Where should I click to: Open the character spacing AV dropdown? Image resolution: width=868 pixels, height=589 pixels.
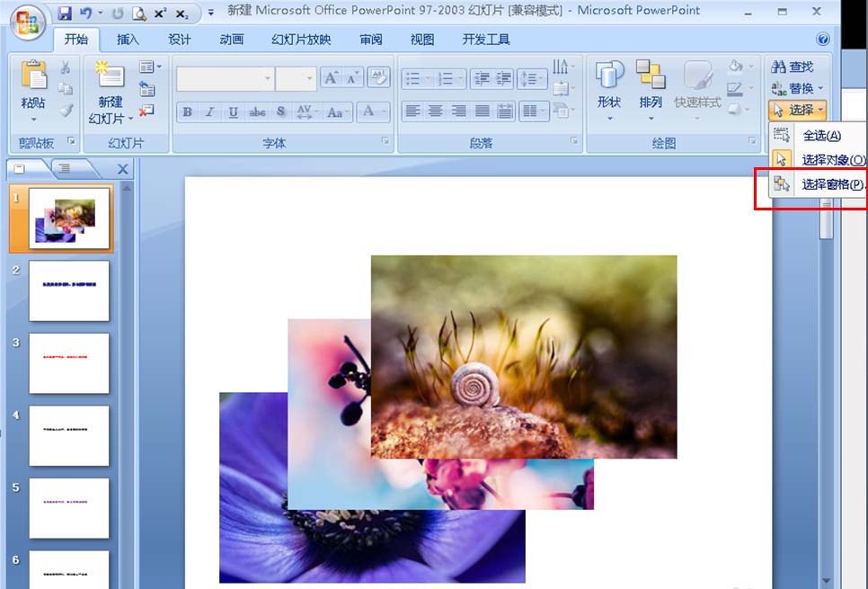point(307,112)
